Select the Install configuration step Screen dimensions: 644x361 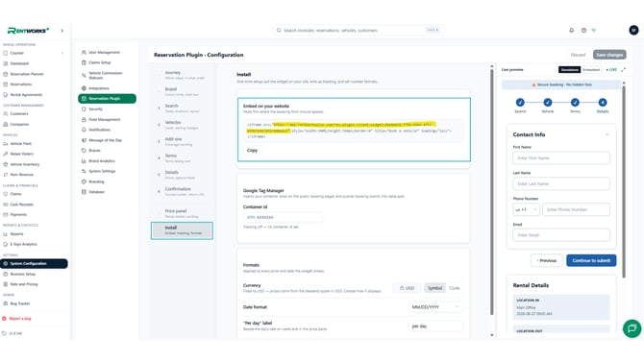(x=182, y=230)
